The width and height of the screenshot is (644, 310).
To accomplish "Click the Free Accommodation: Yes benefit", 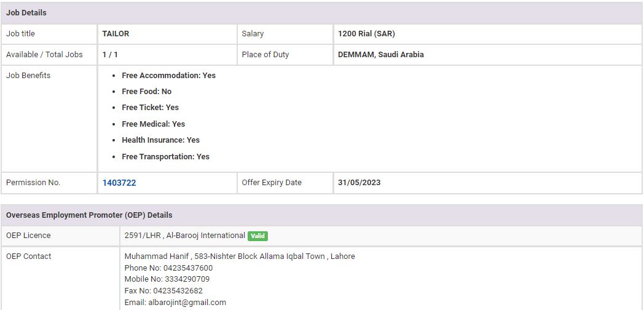I will [x=168, y=76].
